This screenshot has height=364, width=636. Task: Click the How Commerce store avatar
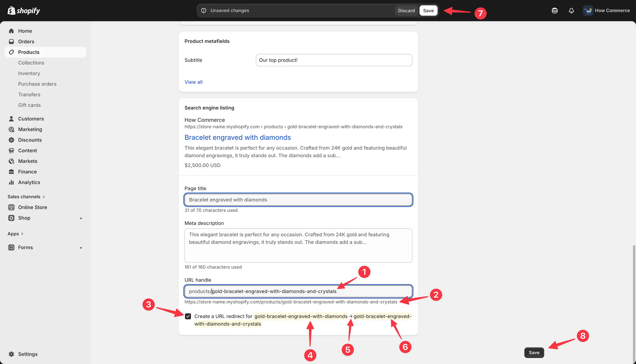pyautogui.click(x=588, y=11)
